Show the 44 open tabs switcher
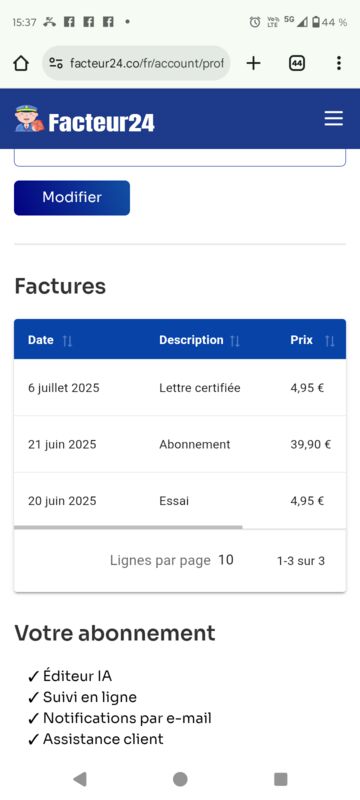The image size is (360, 800). [297, 63]
